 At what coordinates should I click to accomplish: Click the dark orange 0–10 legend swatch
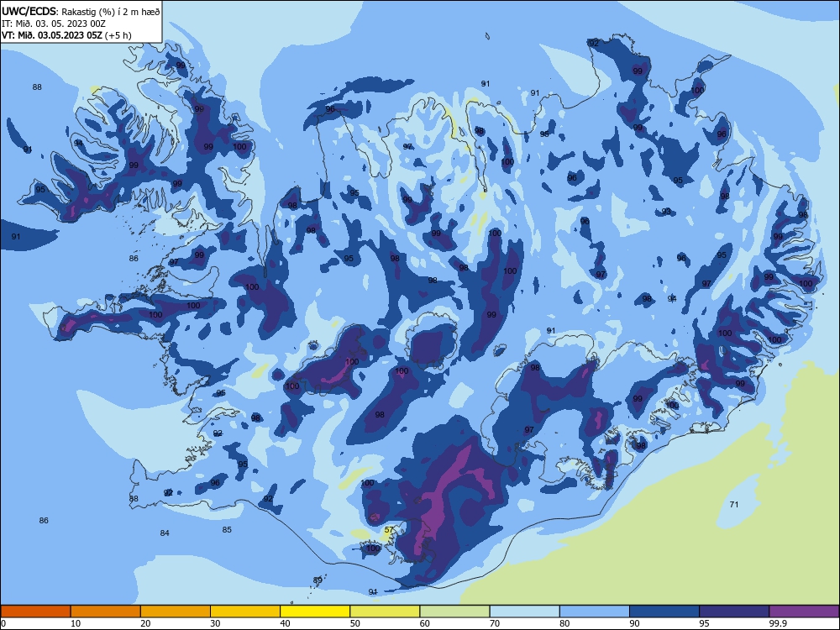point(35,612)
